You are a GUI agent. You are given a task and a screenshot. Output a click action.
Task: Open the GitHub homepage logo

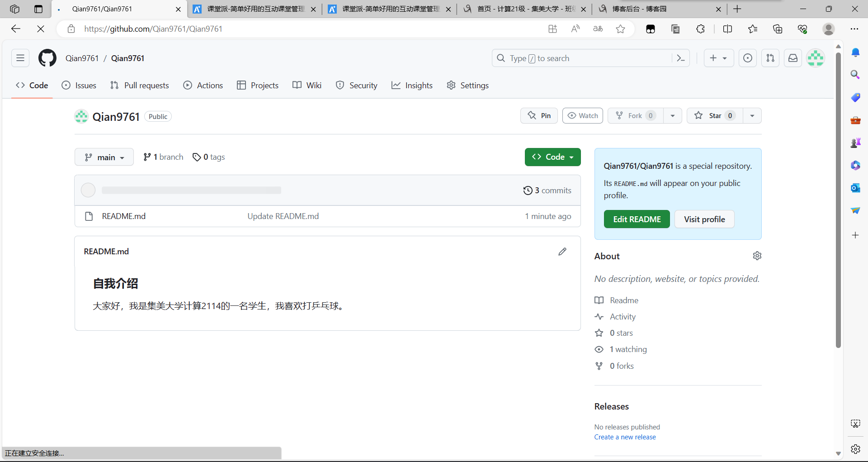[x=47, y=58]
